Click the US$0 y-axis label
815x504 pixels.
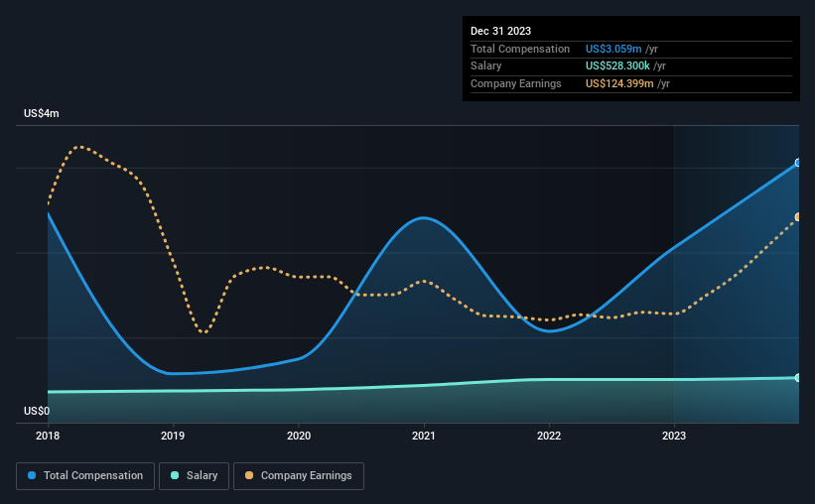pyautogui.click(x=37, y=411)
